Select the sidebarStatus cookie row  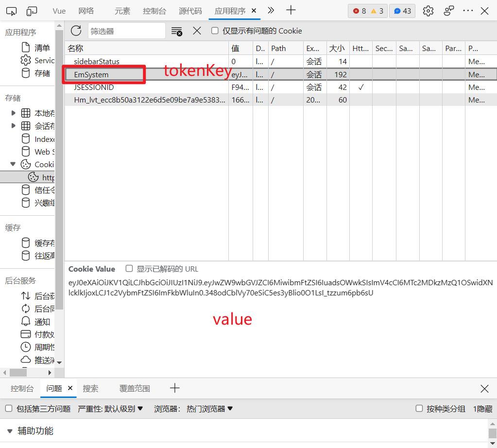(281, 61)
